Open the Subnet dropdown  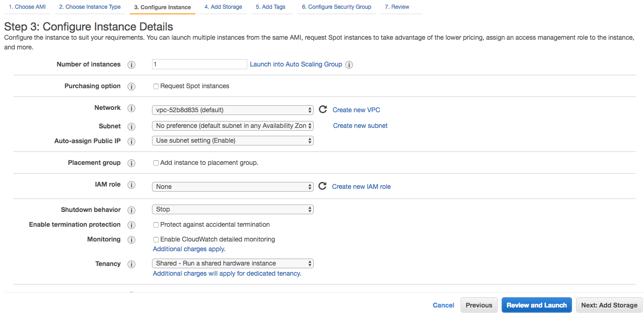point(232,126)
